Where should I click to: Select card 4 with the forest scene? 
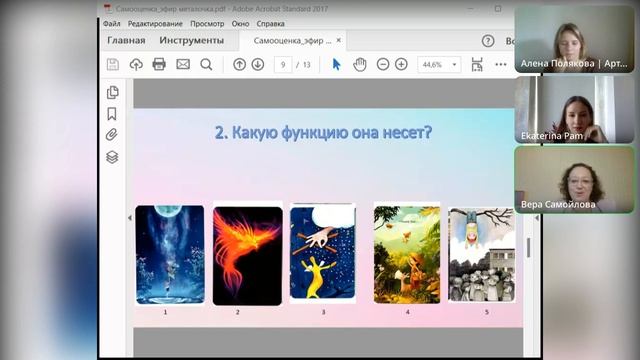coord(407,254)
